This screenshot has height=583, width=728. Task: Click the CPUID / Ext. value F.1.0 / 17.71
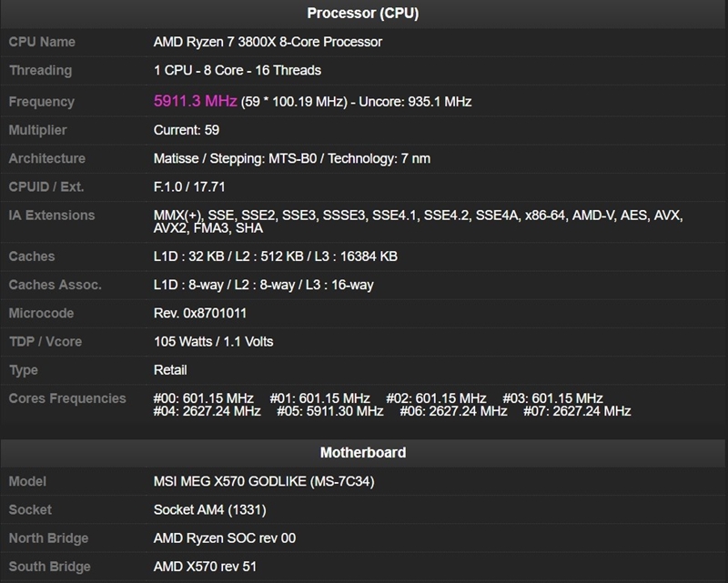[x=195, y=187]
